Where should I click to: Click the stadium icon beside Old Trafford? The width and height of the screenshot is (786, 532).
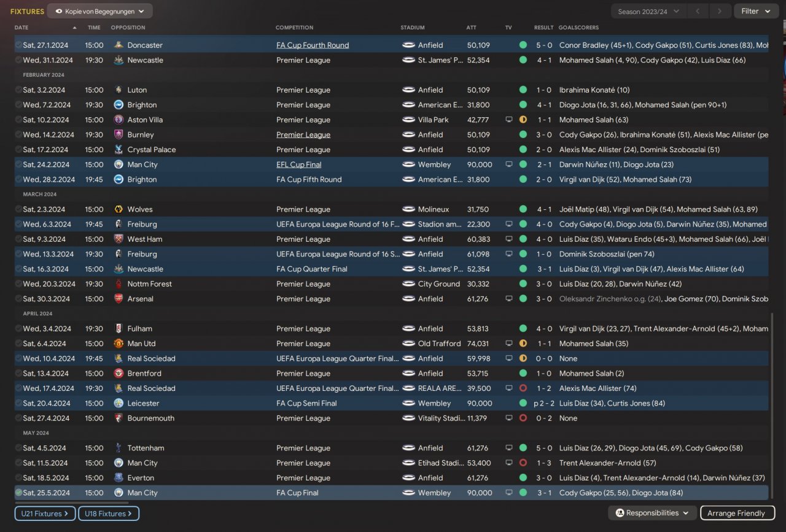click(x=408, y=344)
